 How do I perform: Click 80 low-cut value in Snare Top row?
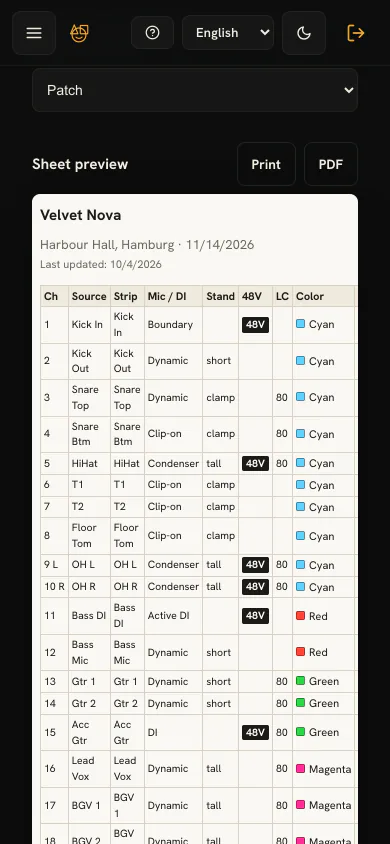(x=282, y=397)
